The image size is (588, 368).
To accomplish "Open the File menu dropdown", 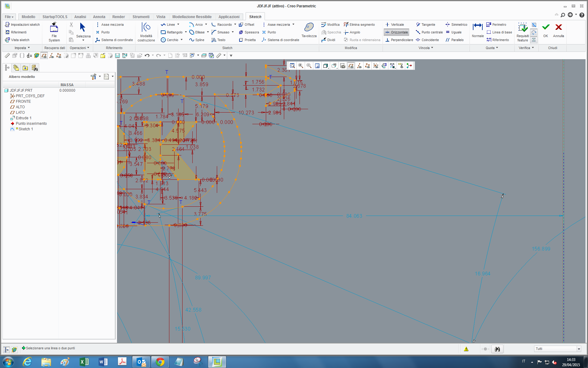I will (x=9, y=17).
